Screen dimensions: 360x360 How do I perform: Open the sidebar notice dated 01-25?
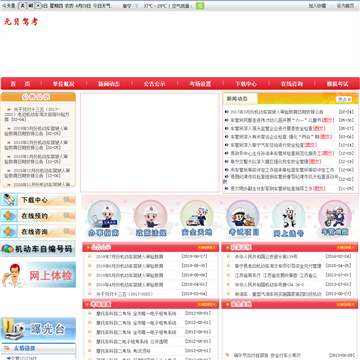tap(37, 145)
